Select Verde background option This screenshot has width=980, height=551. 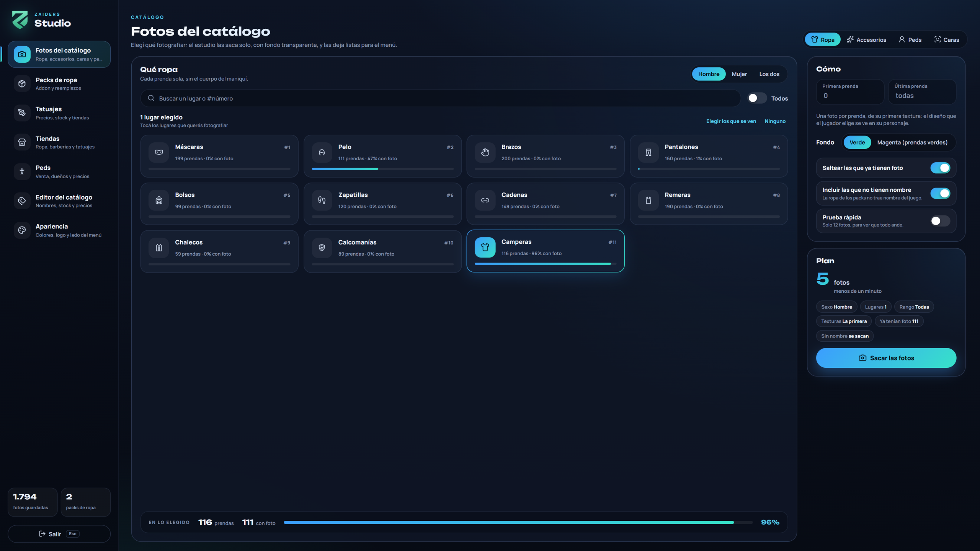coord(857,142)
